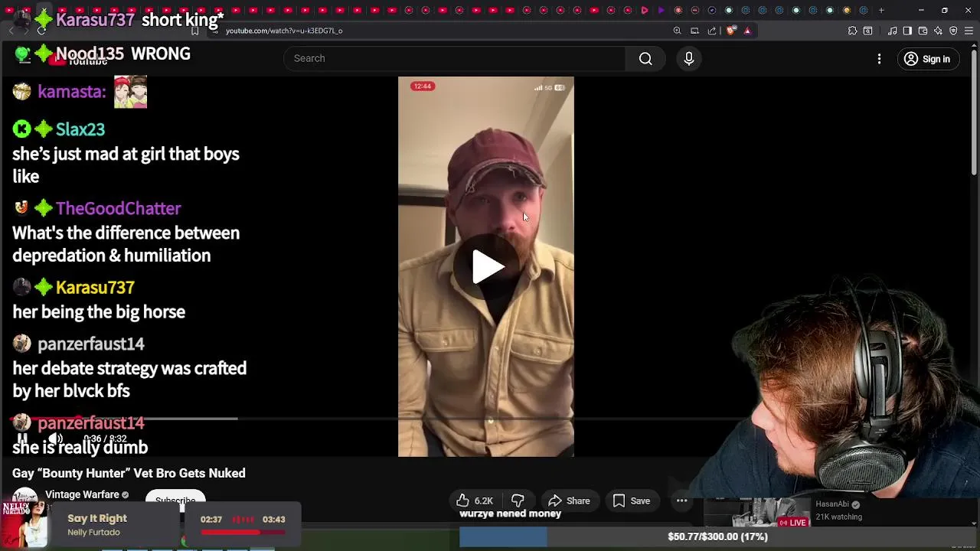The height and width of the screenshot is (551, 980).
Task: Open Brave Rewards triangle icon
Action: point(747,31)
